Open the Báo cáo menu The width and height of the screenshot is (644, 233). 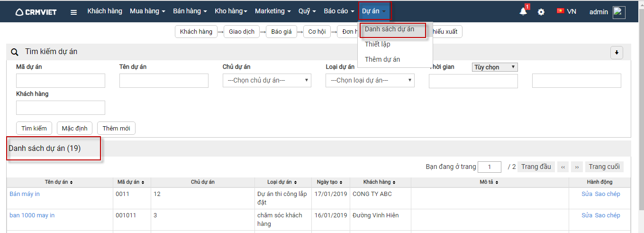[339, 11]
